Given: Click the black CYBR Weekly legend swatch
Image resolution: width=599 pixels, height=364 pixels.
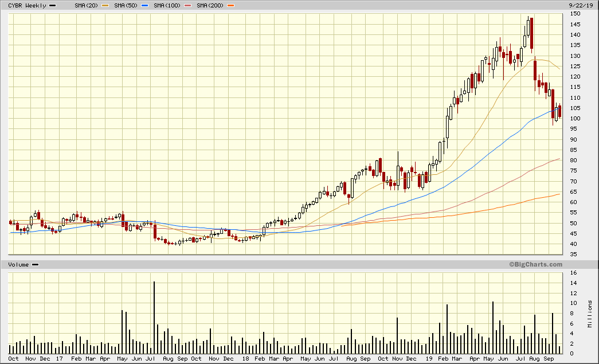Looking at the screenshot, I should (x=52, y=5).
